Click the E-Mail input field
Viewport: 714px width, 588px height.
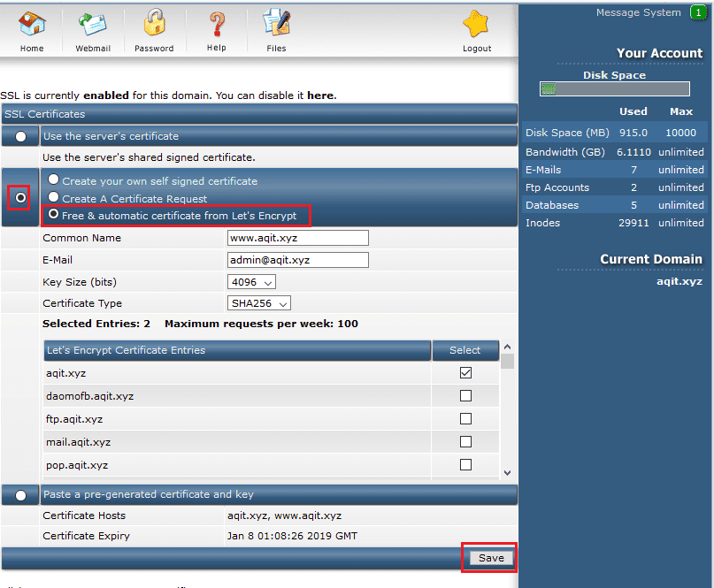298,260
